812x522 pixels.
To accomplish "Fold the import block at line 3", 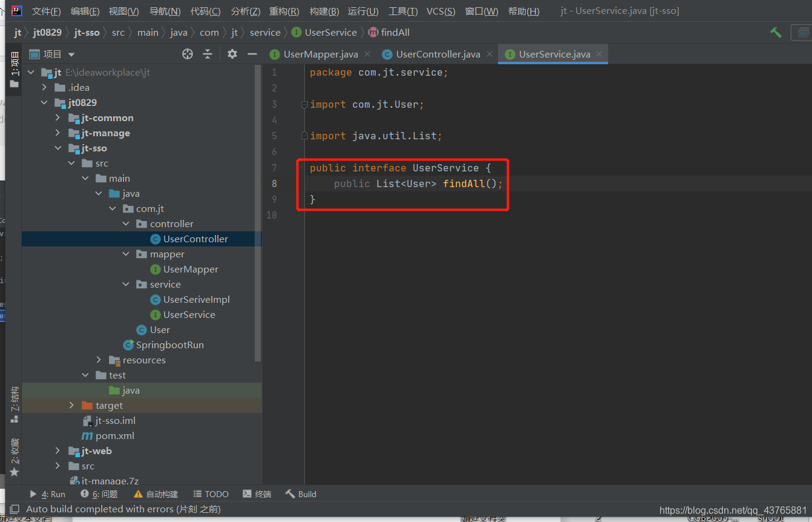I will click(305, 104).
